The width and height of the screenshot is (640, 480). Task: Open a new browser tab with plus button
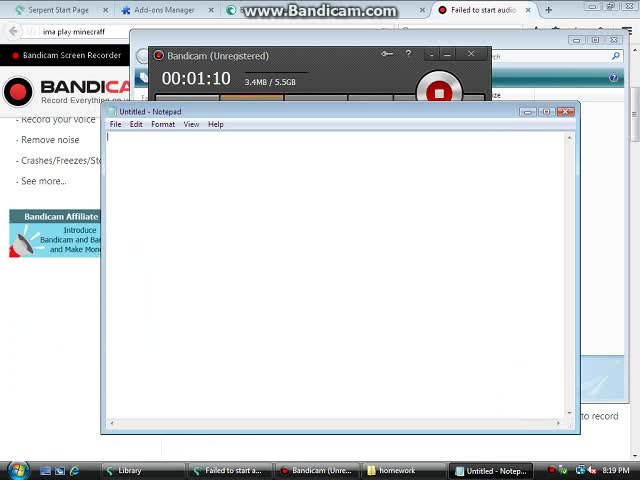(x=549, y=10)
